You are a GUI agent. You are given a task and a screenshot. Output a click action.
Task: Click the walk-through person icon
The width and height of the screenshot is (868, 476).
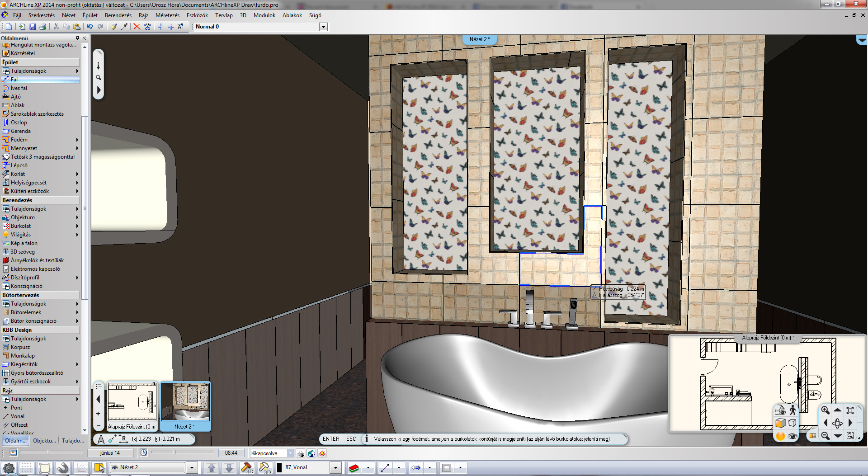tap(793, 410)
